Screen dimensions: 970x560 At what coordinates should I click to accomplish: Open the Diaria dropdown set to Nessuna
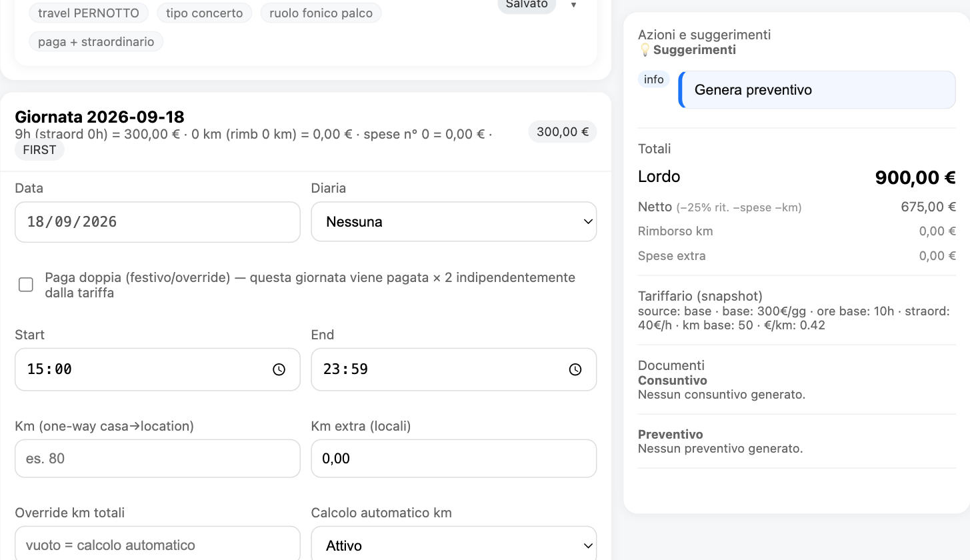453,221
